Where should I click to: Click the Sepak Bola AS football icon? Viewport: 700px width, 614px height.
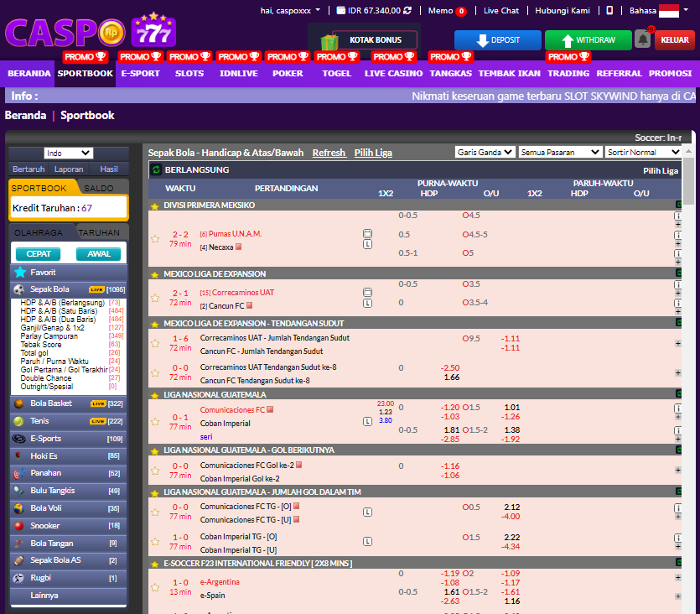[18, 560]
